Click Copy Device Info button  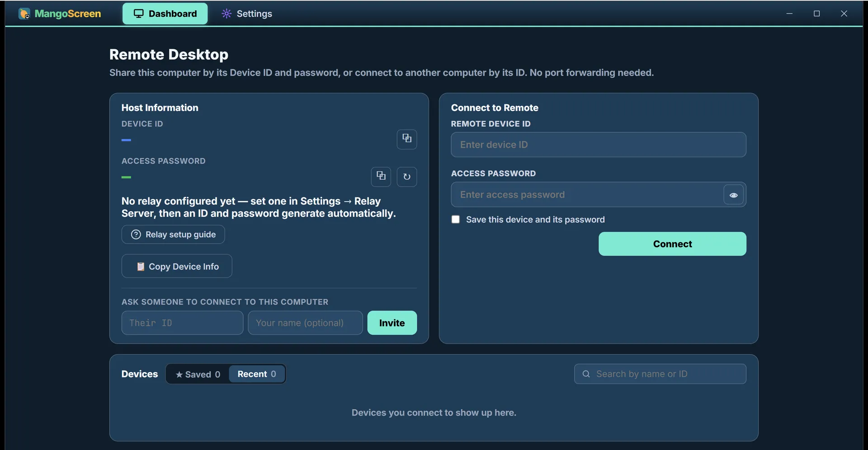pos(177,266)
